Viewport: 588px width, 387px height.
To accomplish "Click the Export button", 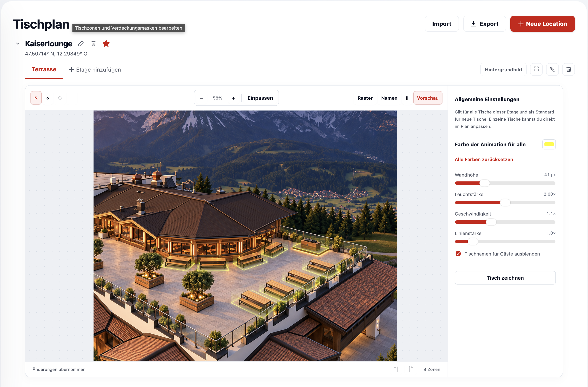I will tap(485, 24).
